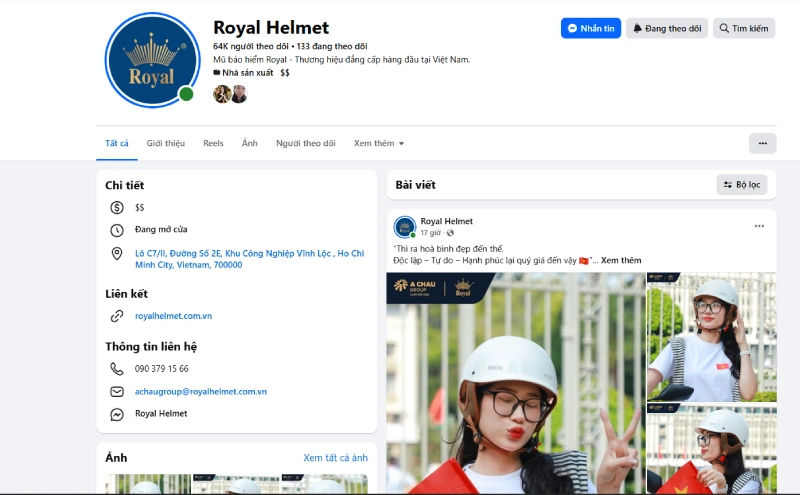Open achaugroup@royalhelmet.com.vn email link
The image size is (800, 495).
(201, 391)
